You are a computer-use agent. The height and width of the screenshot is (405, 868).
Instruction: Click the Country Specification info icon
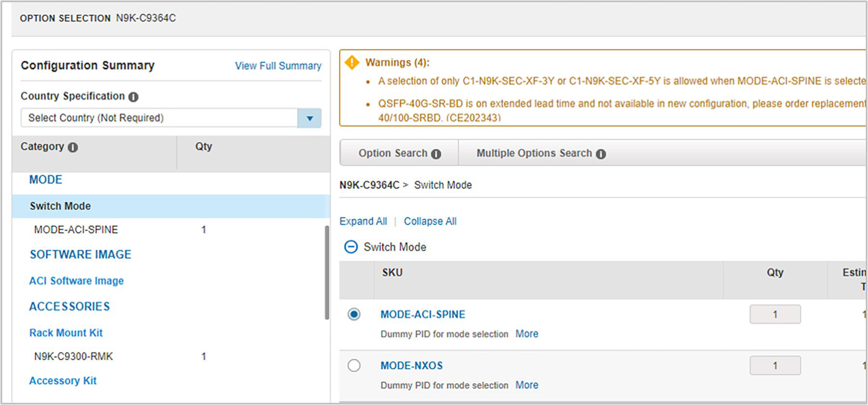134,97
